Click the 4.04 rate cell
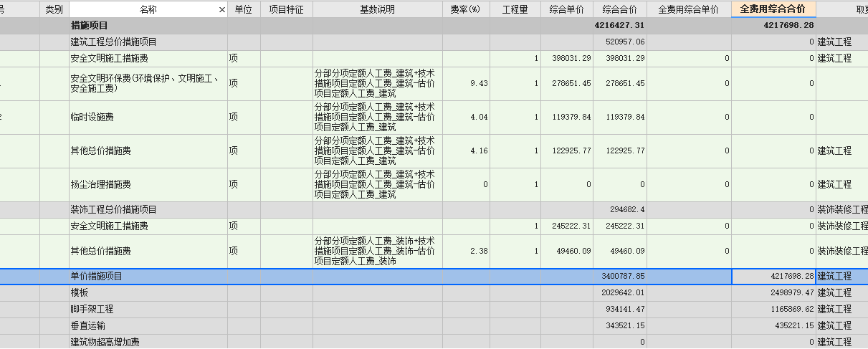Screen dimensions: 868x349 click(465, 118)
